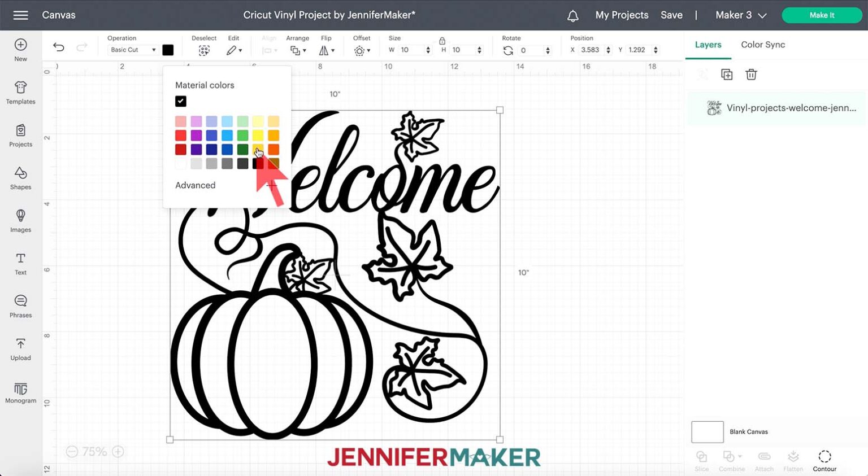Adjust the Rotate value stepper
Screen dimensions: 868x476
click(548, 50)
